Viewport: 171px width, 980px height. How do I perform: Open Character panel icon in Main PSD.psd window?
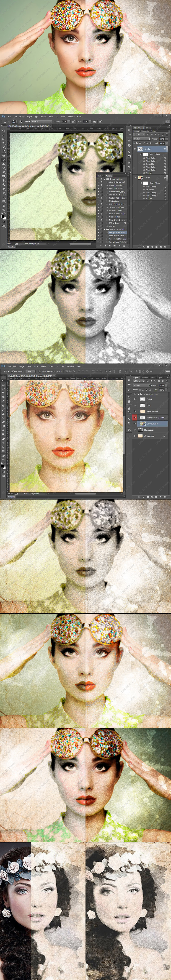click(129, 419)
